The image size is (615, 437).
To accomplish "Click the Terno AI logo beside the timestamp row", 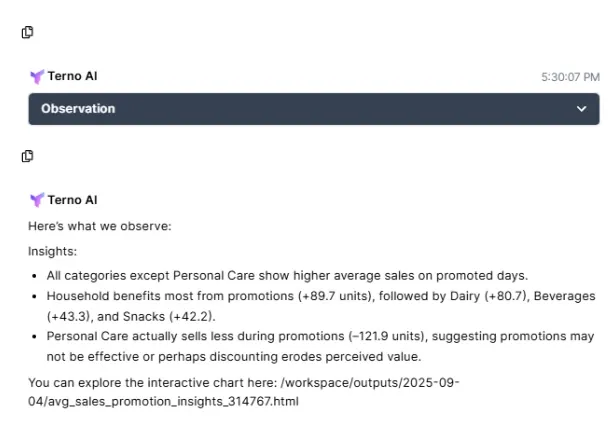I will click(x=37, y=76).
